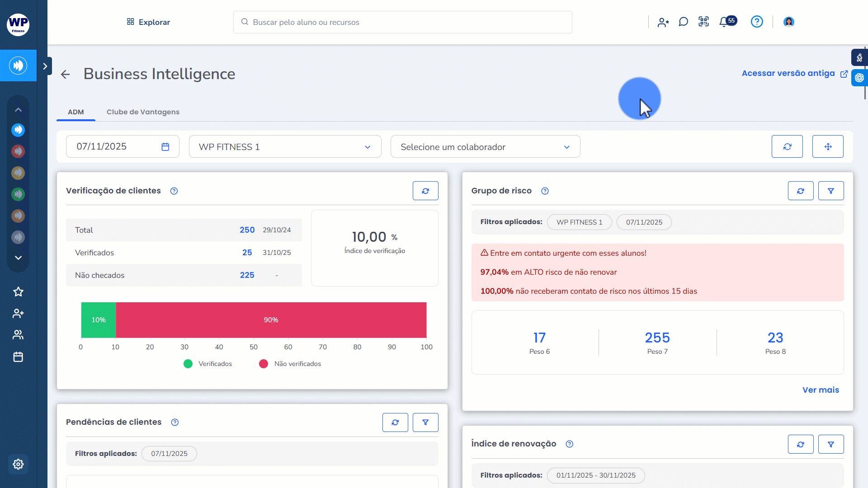Click the add student icon in header
Screen dimensions: 868x488
tap(663, 22)
